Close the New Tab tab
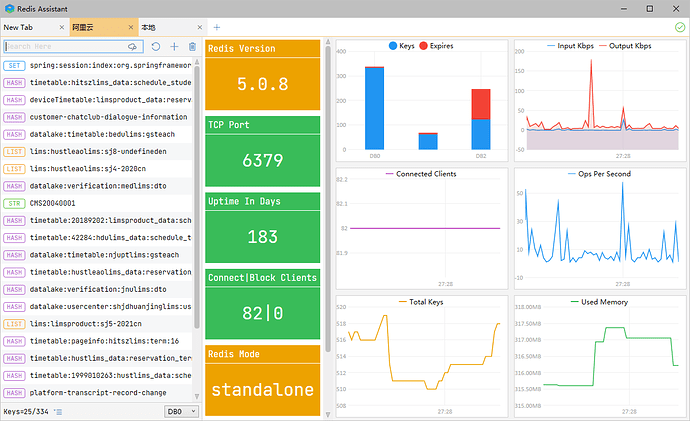This screenshot has height=421, width=690. coord(62,27)
